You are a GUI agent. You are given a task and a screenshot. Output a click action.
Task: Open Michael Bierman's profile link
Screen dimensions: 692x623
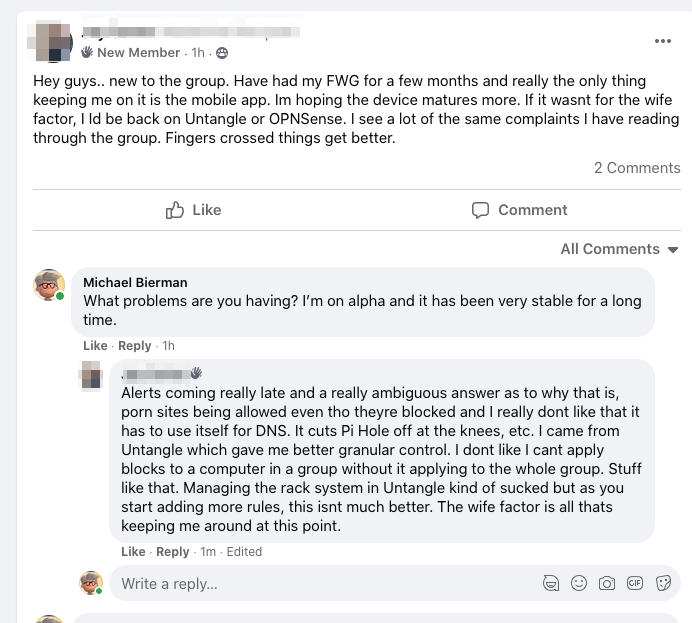(x=135, y=283)
